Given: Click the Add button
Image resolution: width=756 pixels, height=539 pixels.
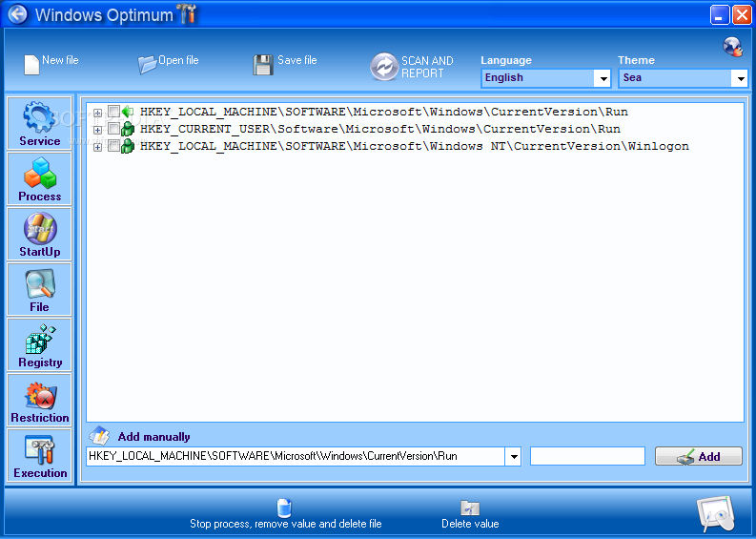Looking at the screenshot, I should 699,457.
